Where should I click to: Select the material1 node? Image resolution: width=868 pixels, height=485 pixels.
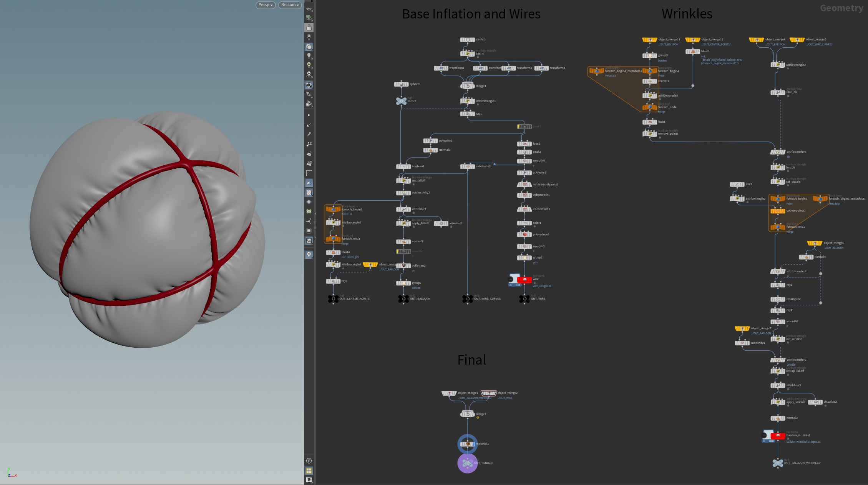(468, 444)
